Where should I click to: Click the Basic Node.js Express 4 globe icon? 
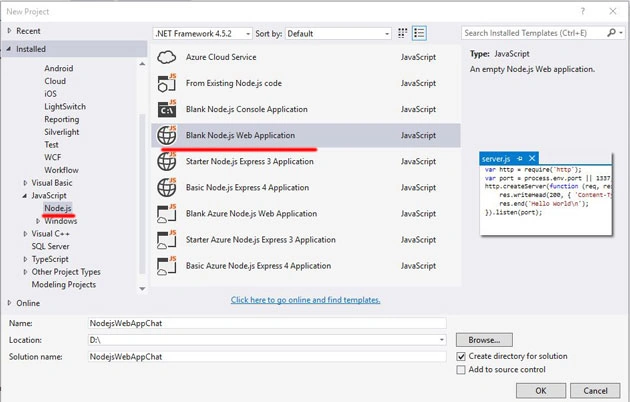(x=167, y=187)
